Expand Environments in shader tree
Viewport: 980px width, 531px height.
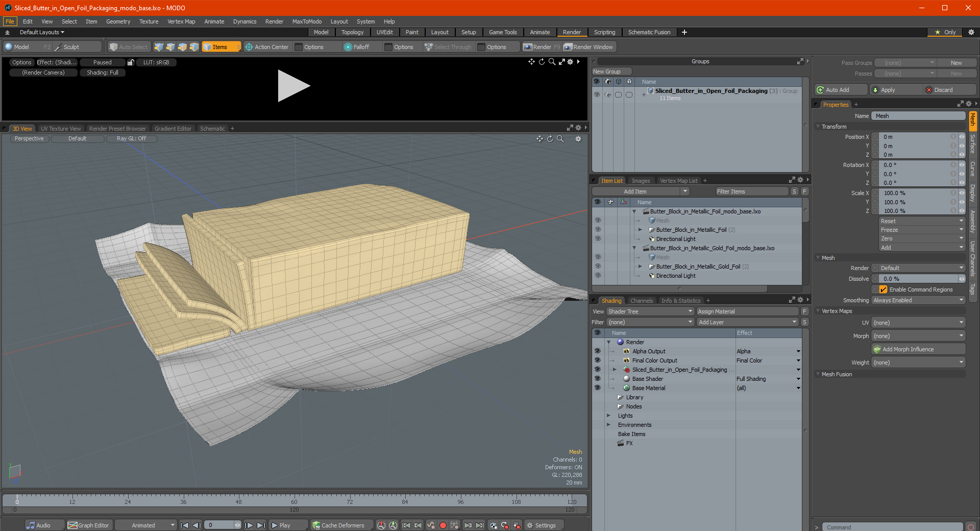pos(608,425)
